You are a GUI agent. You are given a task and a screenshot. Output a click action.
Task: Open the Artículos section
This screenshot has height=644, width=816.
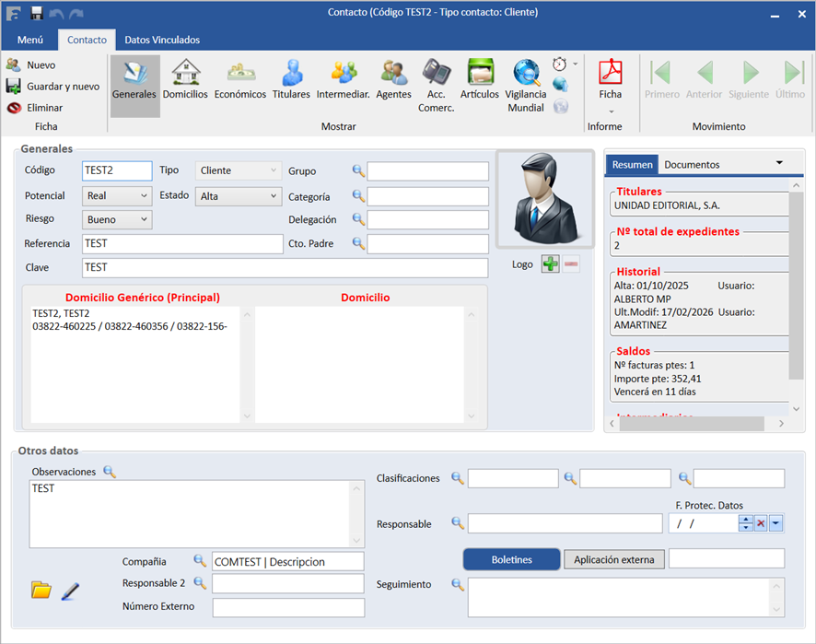click(x=480, y=78)
